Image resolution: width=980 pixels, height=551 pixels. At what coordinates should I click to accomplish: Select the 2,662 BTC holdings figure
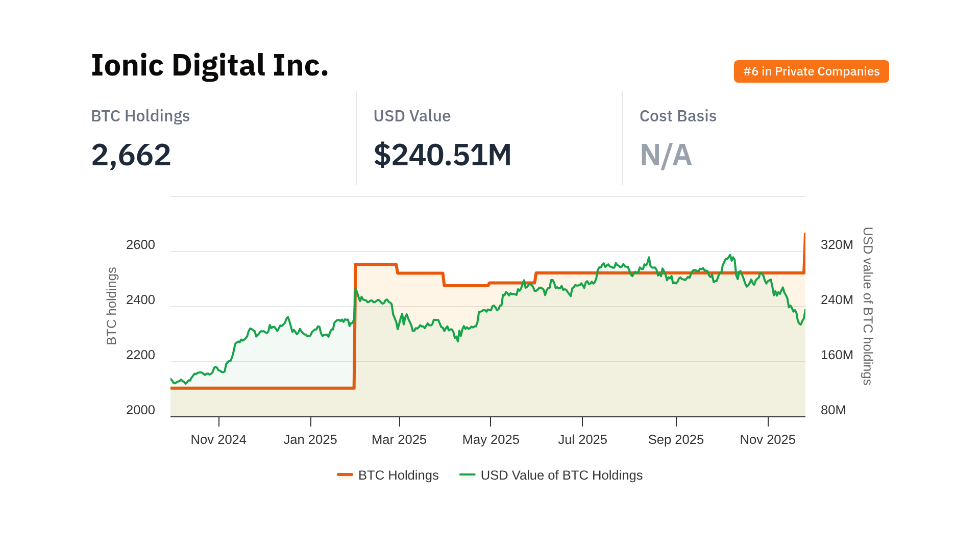(131, 155)
